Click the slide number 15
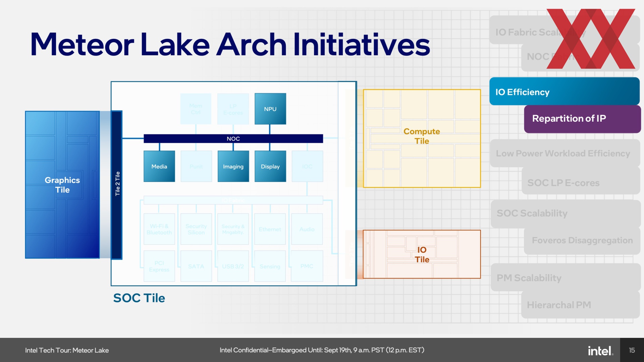Screen dimensions: 644x362 [x=632, y=350]
